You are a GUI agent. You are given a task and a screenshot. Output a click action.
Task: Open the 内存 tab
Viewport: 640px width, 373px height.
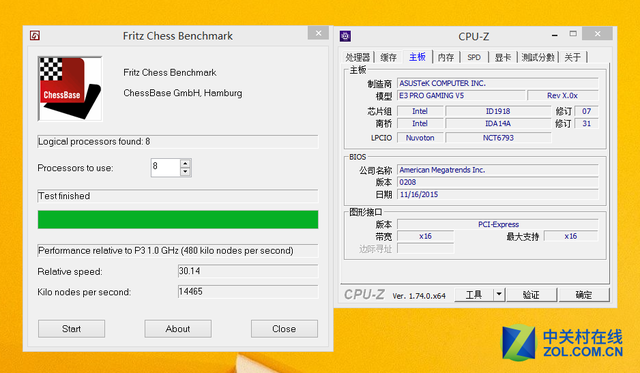click(446, 58)
